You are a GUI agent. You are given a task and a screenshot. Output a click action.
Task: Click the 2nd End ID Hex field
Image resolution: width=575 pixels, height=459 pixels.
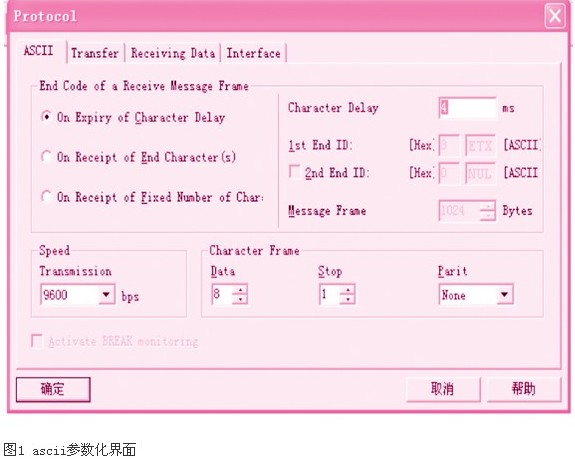click(448, 173)
